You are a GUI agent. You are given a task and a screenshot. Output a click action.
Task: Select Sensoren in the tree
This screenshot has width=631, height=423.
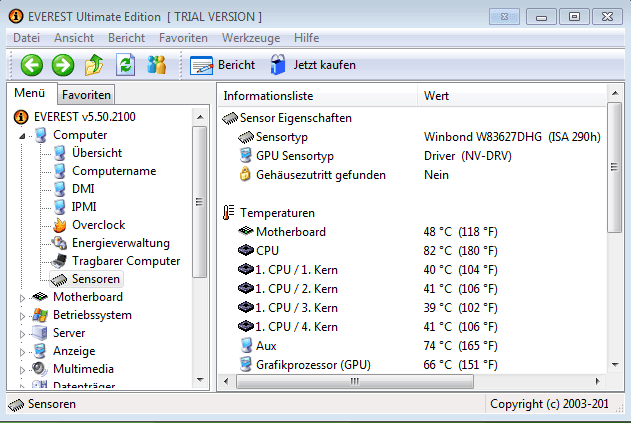click(96, 279)
